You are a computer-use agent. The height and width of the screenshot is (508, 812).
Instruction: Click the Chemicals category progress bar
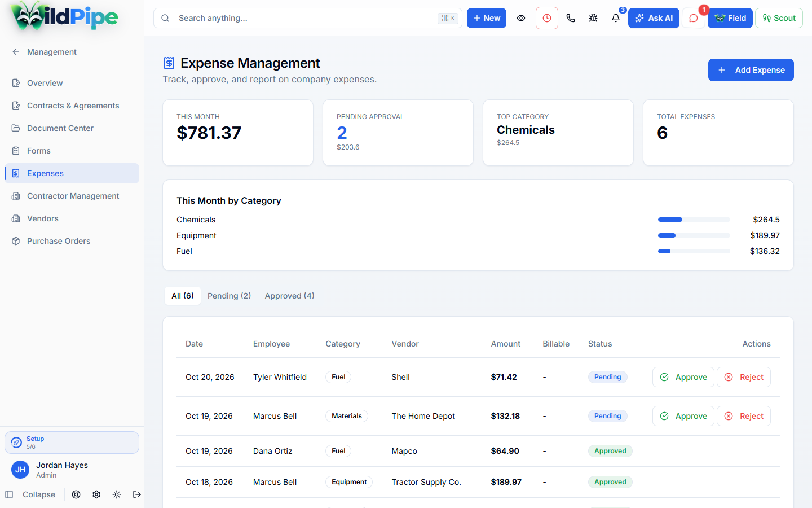pyautogui.click(x=694, y=220)
